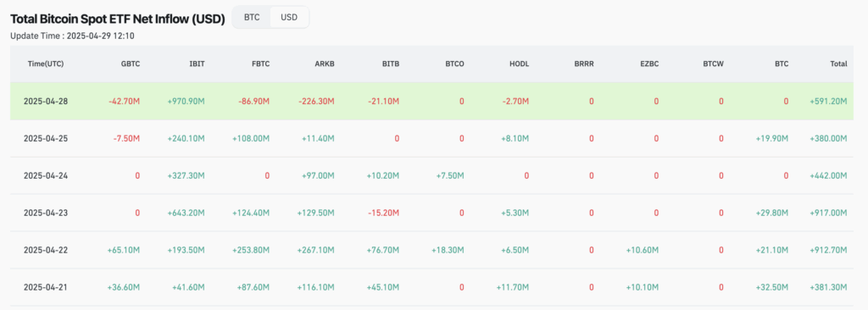Image resolution: width=868 pixels, height=310 pixels.
Task: Click the +116.10M ARKB value
Action: coord(316,287)
